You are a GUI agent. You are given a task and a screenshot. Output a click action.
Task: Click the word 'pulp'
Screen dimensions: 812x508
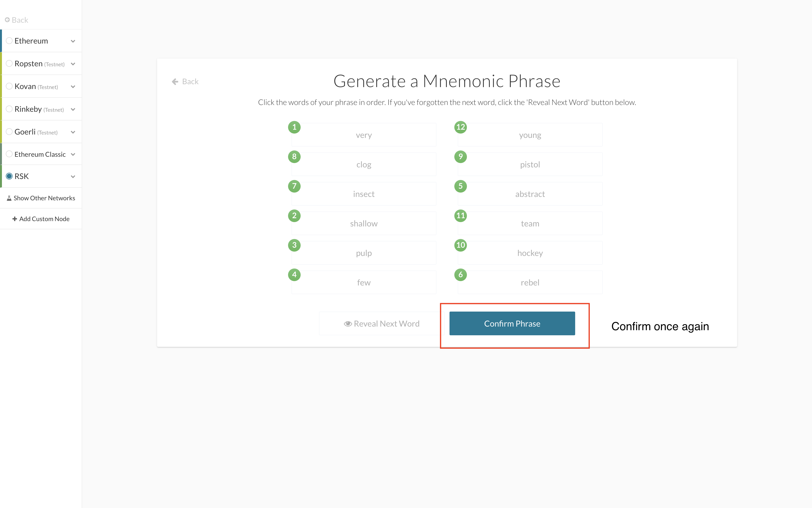pyautogui.click(x=364, y=253)
